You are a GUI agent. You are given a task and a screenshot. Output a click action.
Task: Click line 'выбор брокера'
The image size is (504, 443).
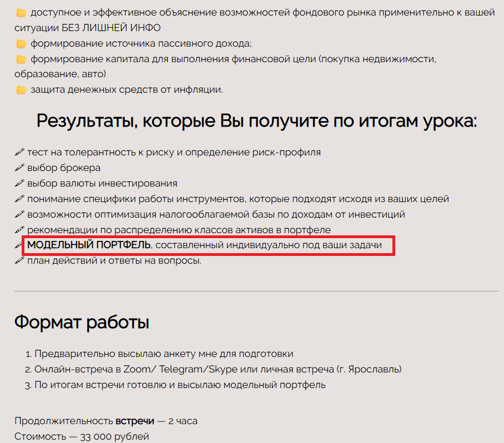(64, 168)
